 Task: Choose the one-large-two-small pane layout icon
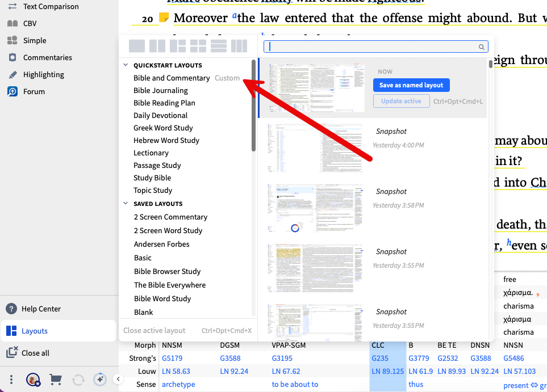tap(178, 46)
